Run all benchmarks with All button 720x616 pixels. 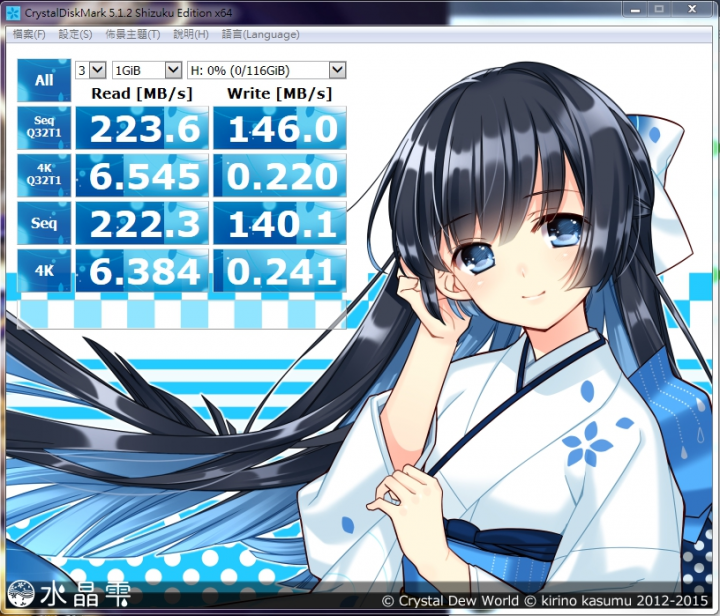(44, 80)
